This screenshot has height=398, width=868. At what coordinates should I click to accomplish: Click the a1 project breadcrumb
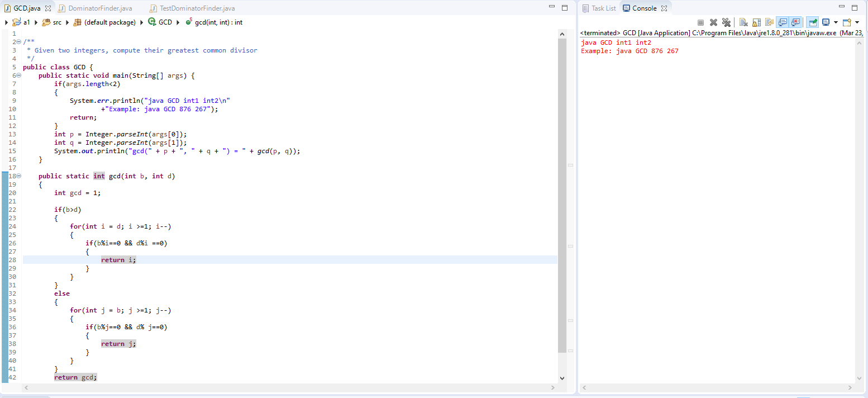27,22
